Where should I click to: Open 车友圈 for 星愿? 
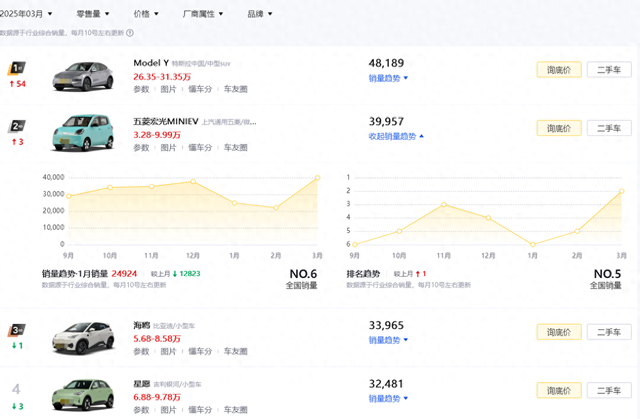point(236,410)
